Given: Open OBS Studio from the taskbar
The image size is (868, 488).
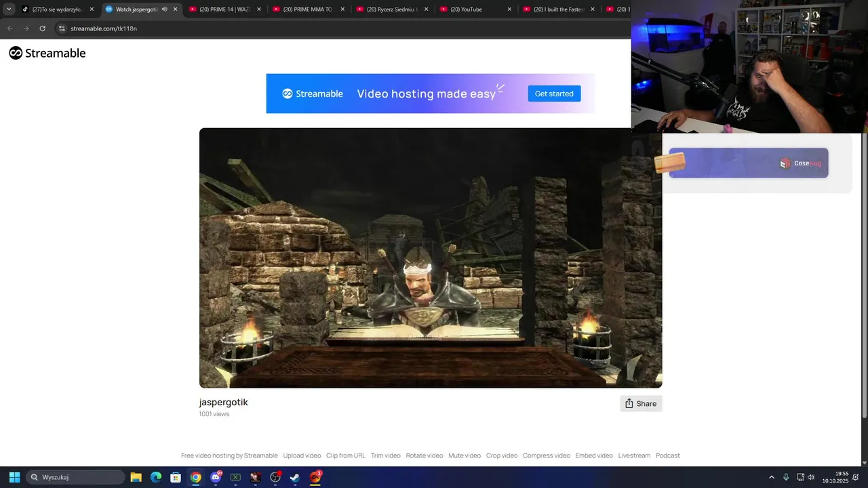Looking at the screenshot, I should click(x=275, y=477).
